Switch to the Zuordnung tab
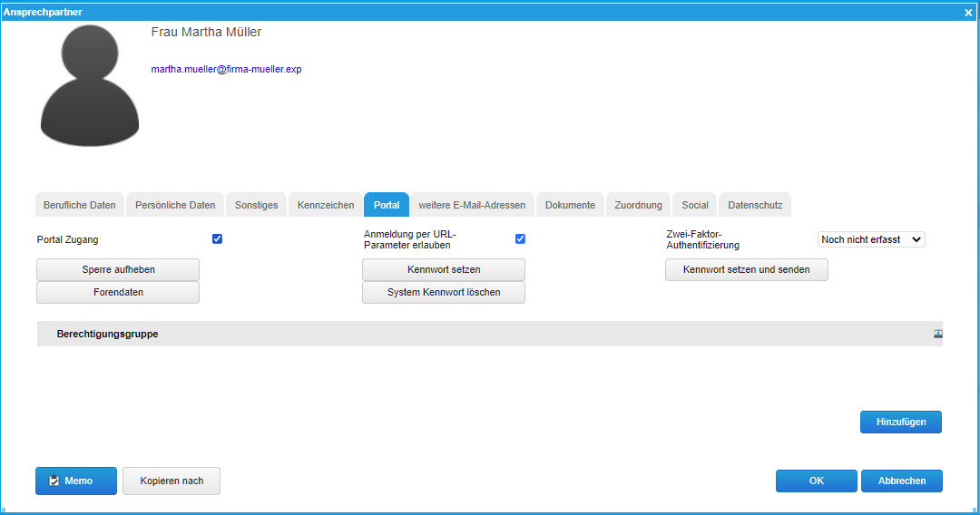Image resolution: width=980 pixels, height=515 pixels. tap(638, 205)
